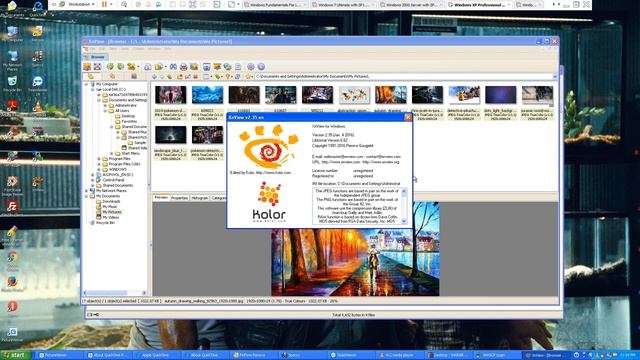640x360 pixels.
Task: Select Control Panel in folder tree
Action: click(x=113, y=180)
